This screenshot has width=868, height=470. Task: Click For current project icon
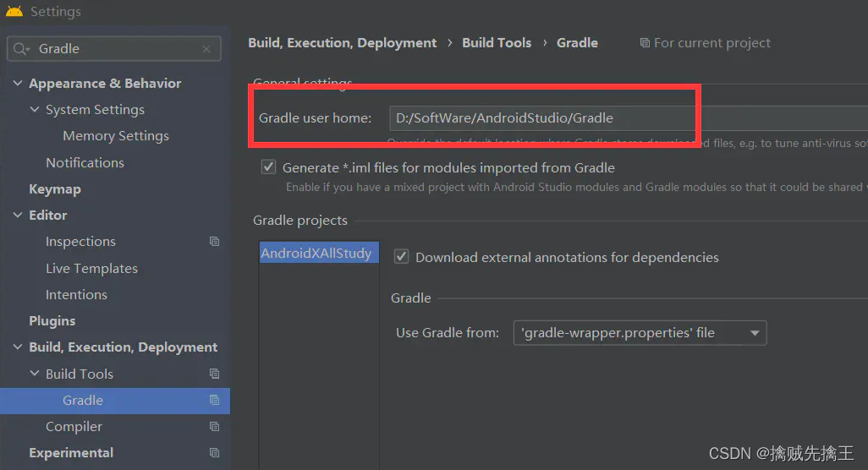click(x=645, y=42)
